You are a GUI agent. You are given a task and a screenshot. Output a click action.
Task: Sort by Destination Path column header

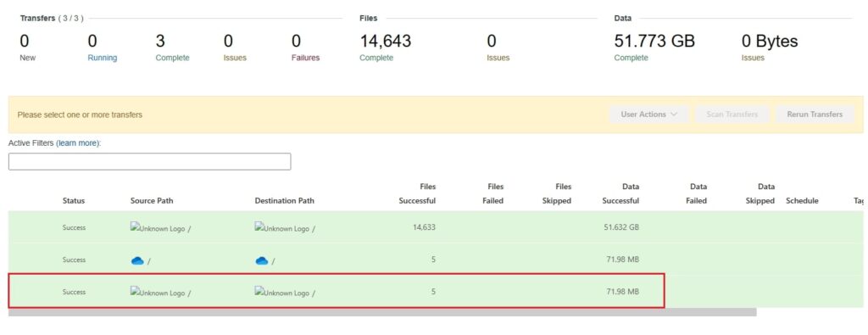click(284, 201)
